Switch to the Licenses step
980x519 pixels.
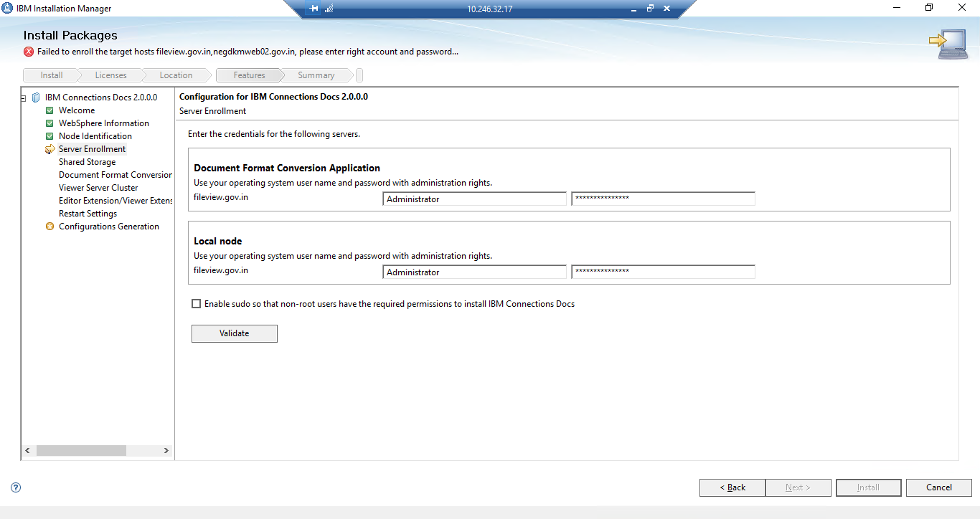110,75
